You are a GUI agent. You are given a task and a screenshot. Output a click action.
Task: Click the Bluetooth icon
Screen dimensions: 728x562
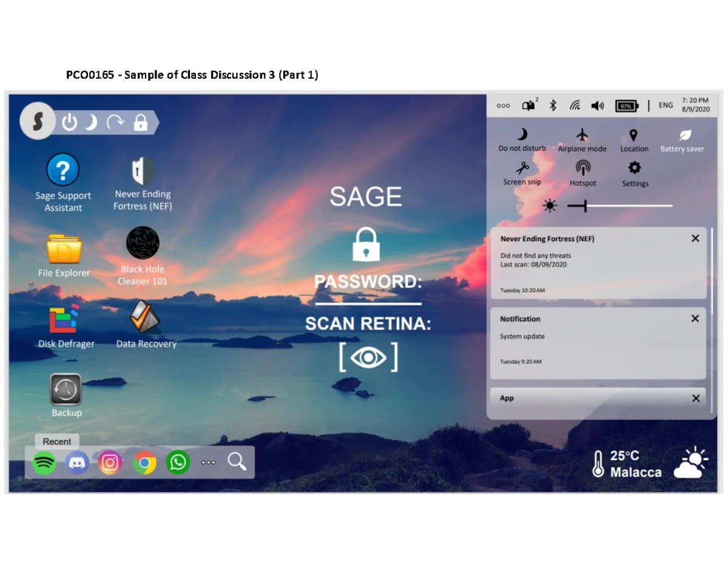pyautogui.click(x=553, y=105)
